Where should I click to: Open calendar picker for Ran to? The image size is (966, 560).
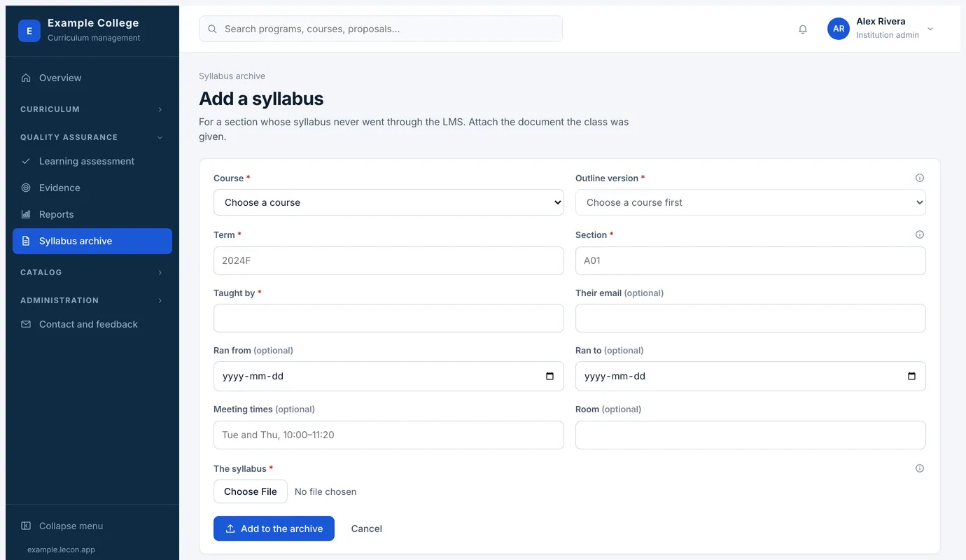click(x=911, y=376)
